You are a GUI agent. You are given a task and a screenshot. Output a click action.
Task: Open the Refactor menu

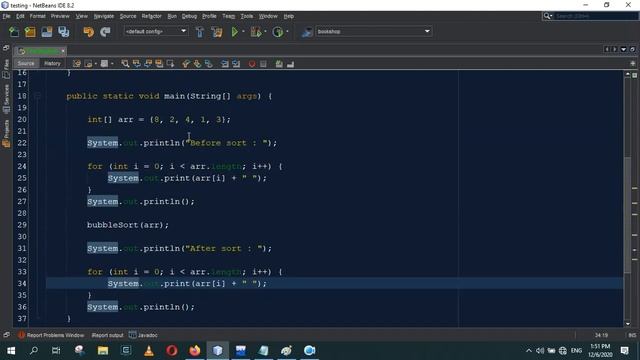coord(151,16)
